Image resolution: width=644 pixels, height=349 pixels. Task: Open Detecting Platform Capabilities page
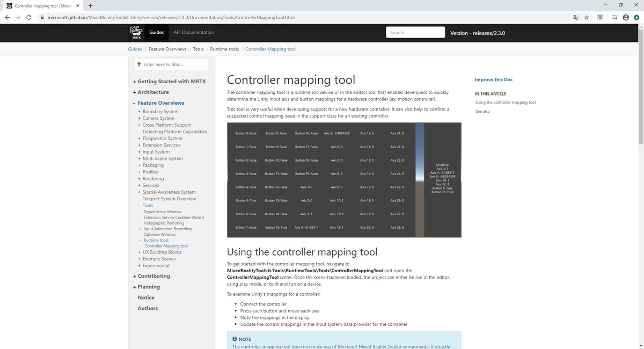tap(174, 132)
